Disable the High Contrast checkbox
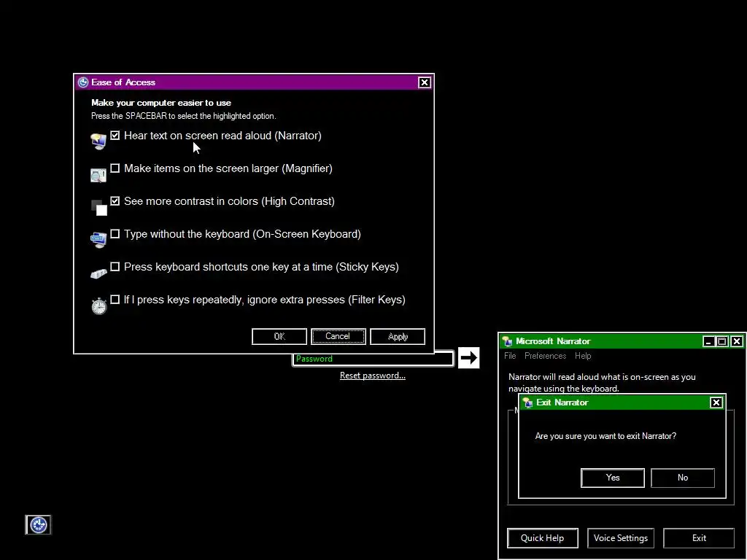This screenshot has width=747, height=560. pyautogui.click(x=115, y=201)
